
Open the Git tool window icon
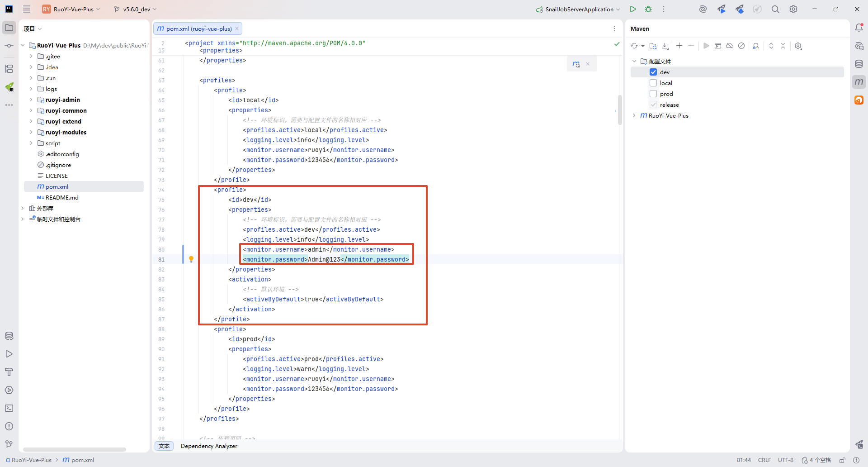tap(9, 444)
